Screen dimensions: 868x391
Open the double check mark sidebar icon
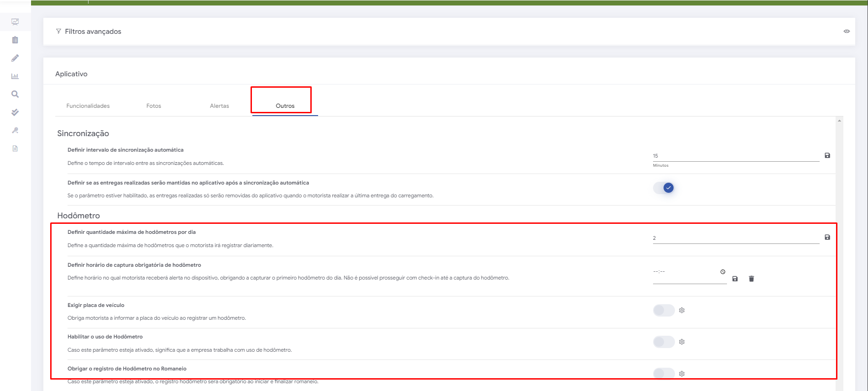click(15, 112)
